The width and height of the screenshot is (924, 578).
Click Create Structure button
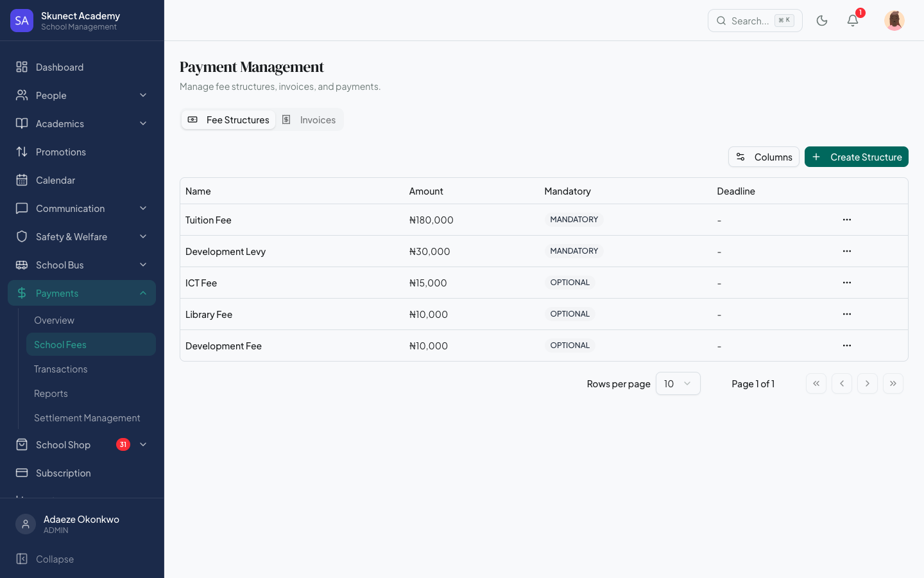pyautogui.click(x=857, y=157)
